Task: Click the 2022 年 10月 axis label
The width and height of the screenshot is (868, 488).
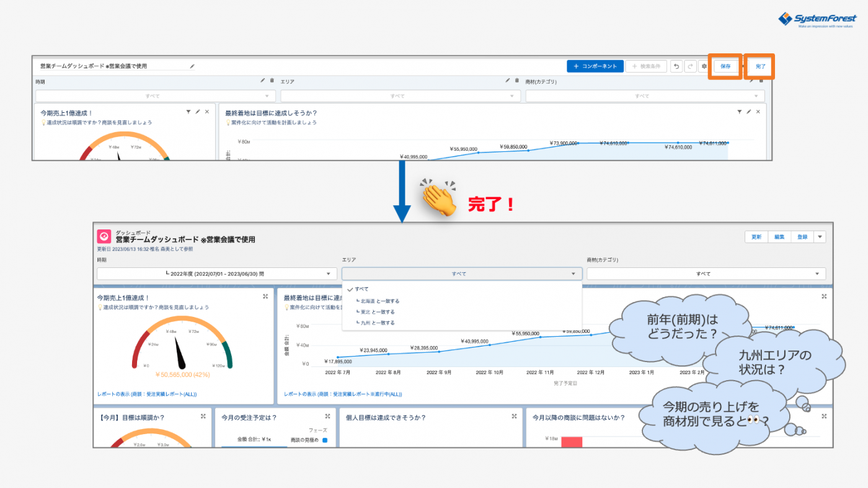Action: click(x=490, y=373)
